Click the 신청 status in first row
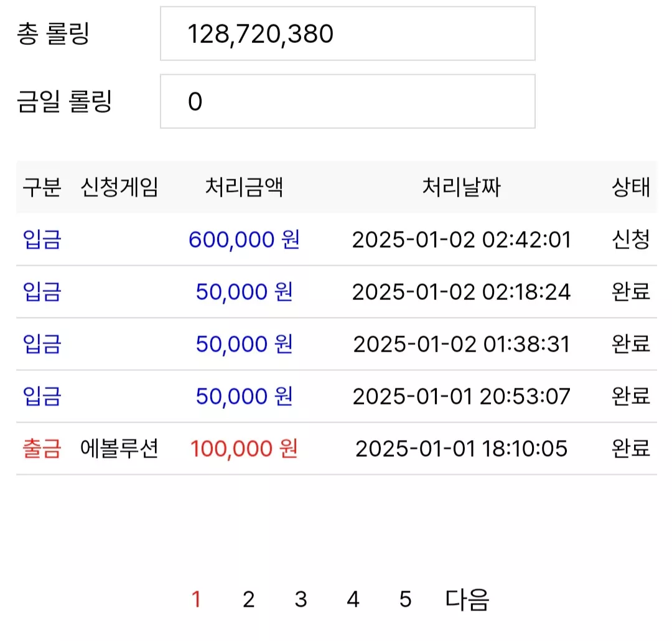 (631, 239)
